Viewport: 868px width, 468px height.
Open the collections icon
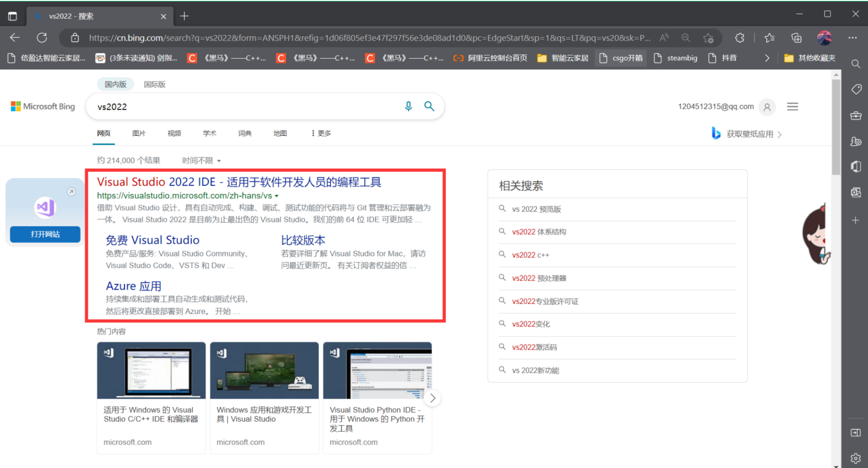(x=796, y=38)
